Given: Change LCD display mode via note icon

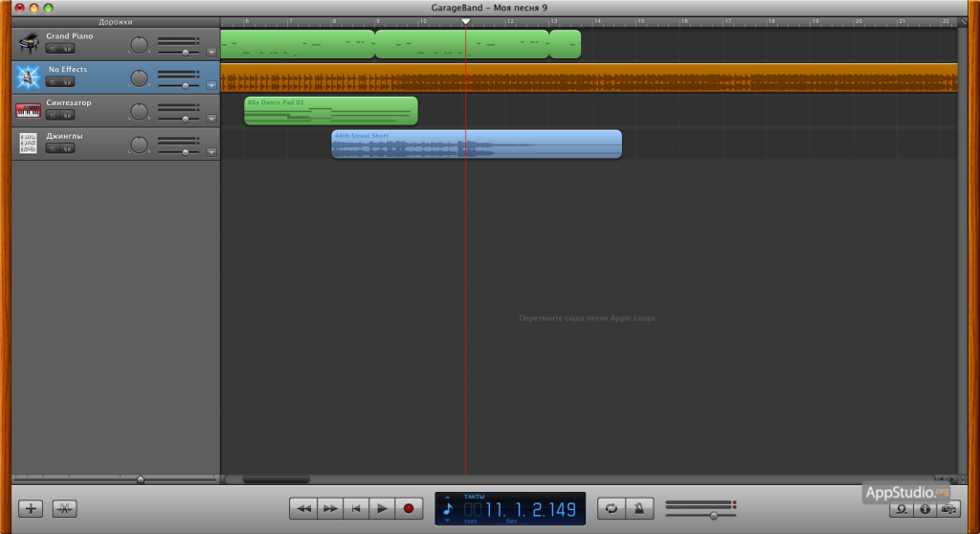Looking at the screenshot, I should point(448,508).
